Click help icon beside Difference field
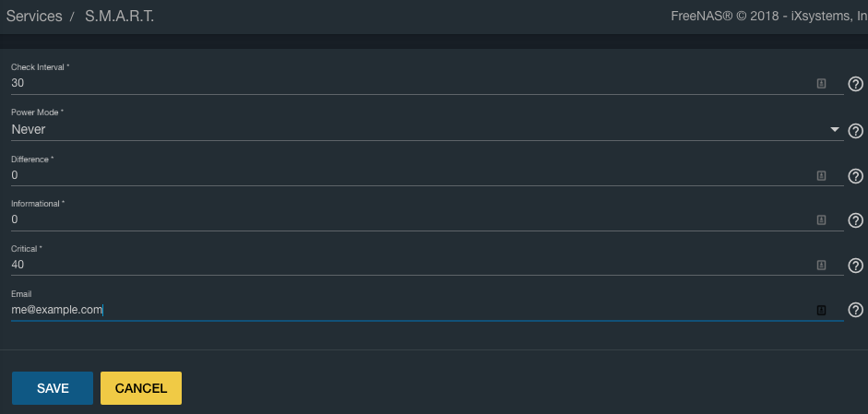Screen dimensions: 868x414 855,176
